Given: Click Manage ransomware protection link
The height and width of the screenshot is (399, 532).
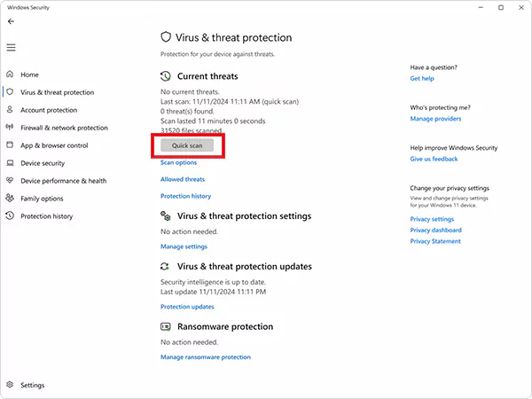Looking at the screenshot, I should tap(206, 357).
